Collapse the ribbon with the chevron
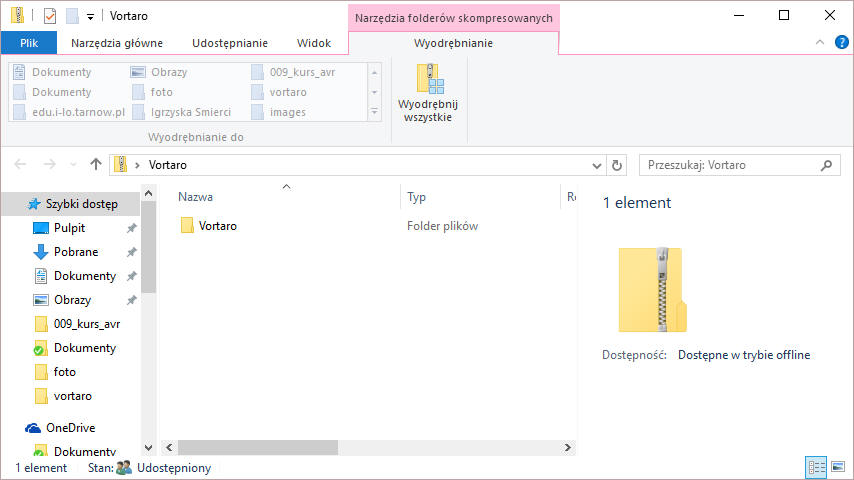 point(820,43)
